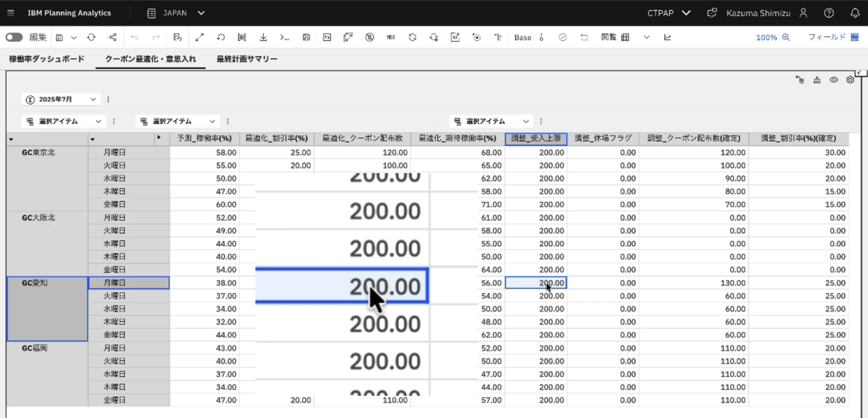
Task: Open the hamburger navigation menu
Action: (11, 13)
